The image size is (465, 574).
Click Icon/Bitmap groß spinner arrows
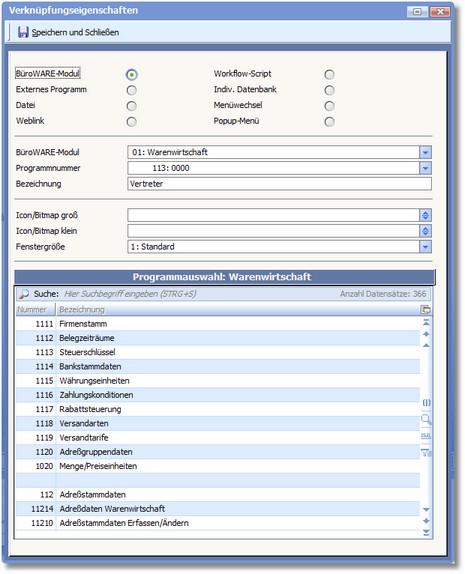(x=425, y=215)
